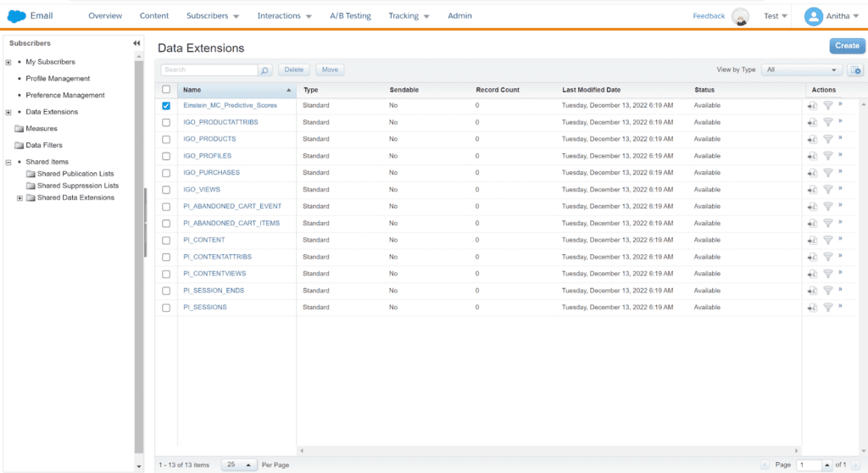Click import icon for Einstein_MC_Predictive_Scores row
Screen dimensions: 868x473
point(812,106)
